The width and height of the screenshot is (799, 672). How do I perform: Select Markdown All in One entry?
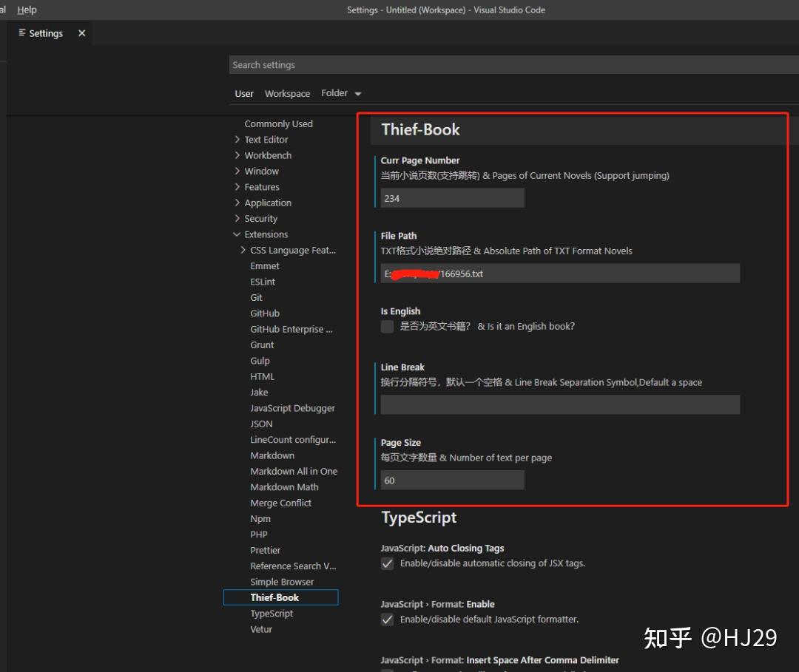(x=294, y=471)
